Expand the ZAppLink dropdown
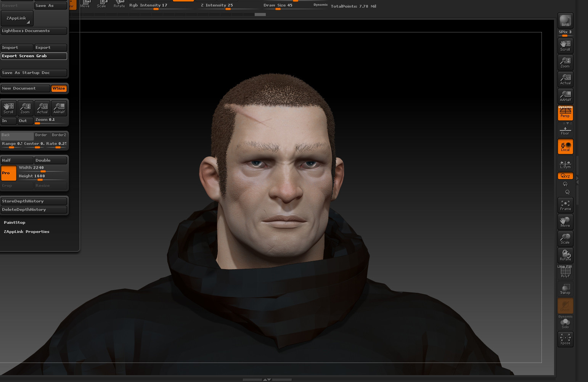The width and height of the screenshot is (588, 382). click(x=17, y=18)
